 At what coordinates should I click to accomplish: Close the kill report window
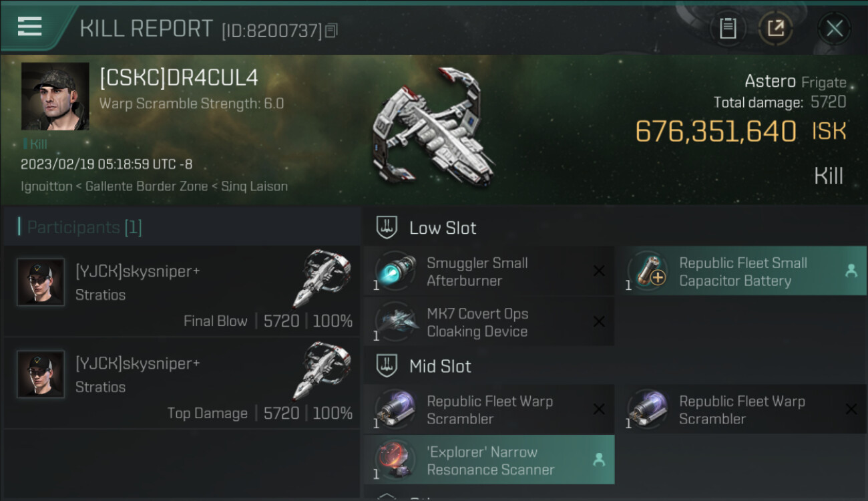point(834,29)
